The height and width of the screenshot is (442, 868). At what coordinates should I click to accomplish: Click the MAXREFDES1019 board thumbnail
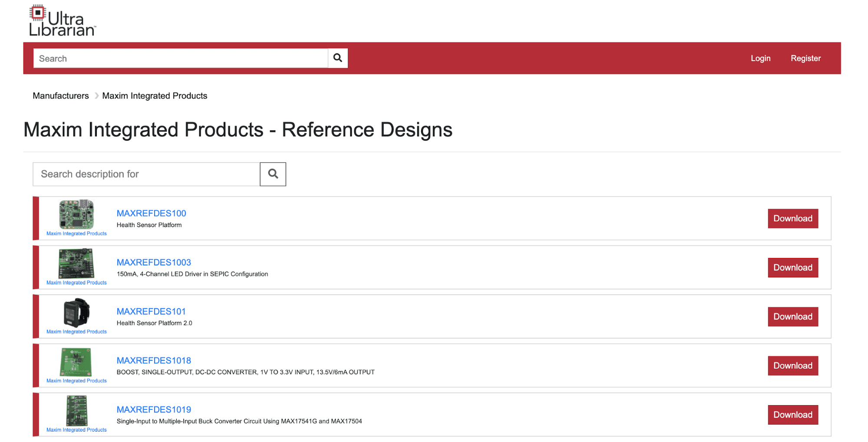76,410
